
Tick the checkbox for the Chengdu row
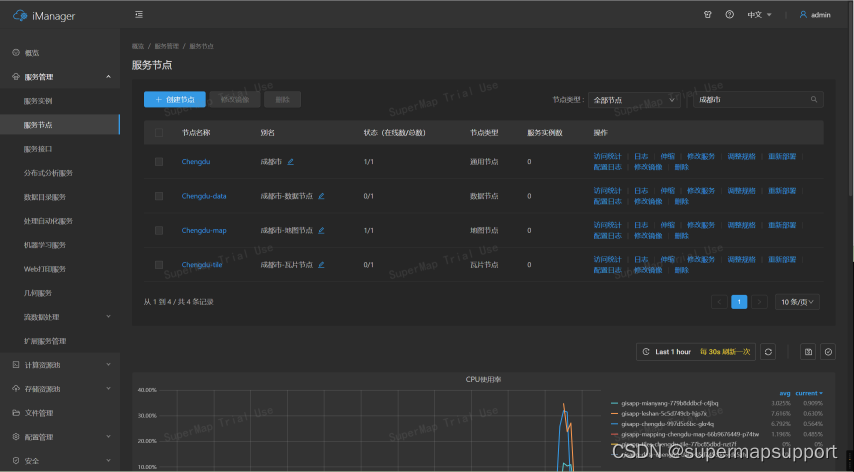159,161
